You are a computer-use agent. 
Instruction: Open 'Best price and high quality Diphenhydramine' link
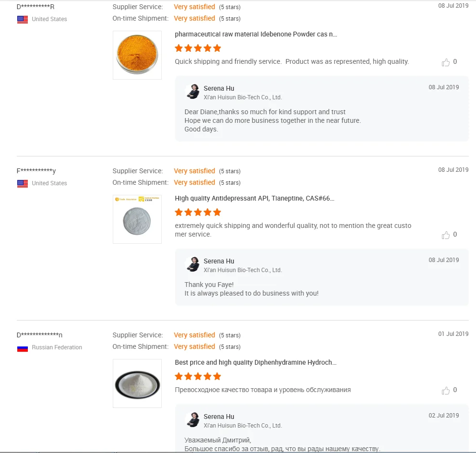(255, 363)
